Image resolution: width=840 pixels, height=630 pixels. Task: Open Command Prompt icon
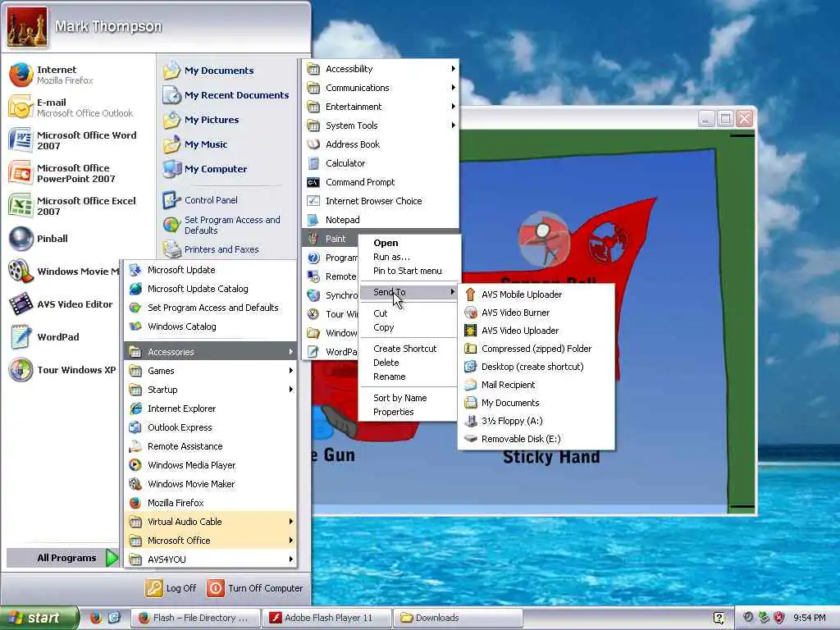point(313,182)
